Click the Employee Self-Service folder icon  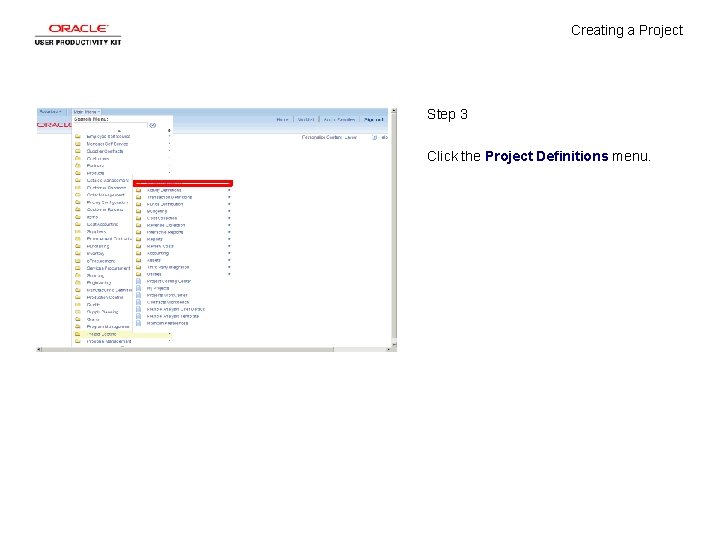pyautogui.click(x=78, y=136)
